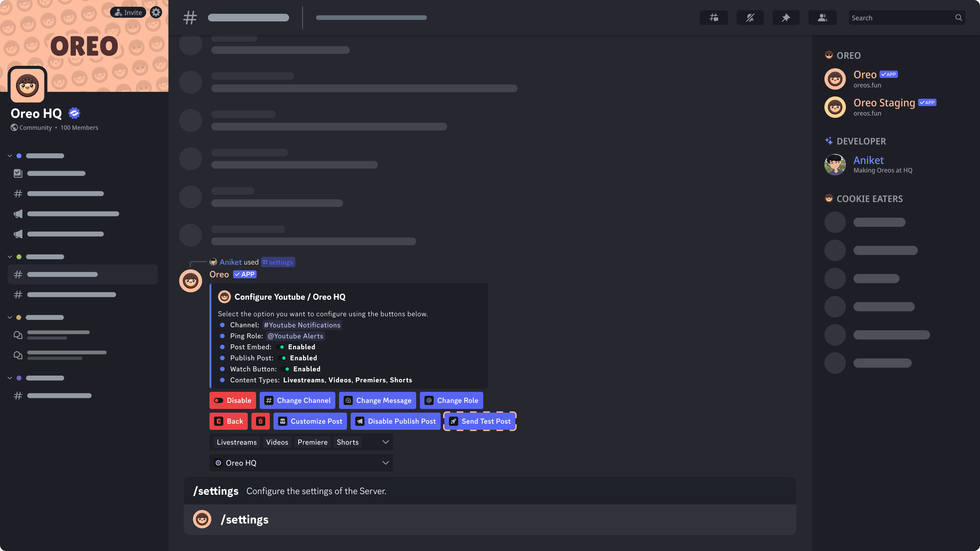Click the Invite button

(128, 12)
